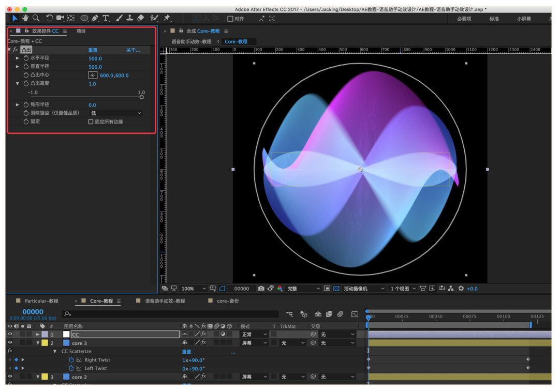Click the 500.0 value of 水平半径

tap(95, 58)
